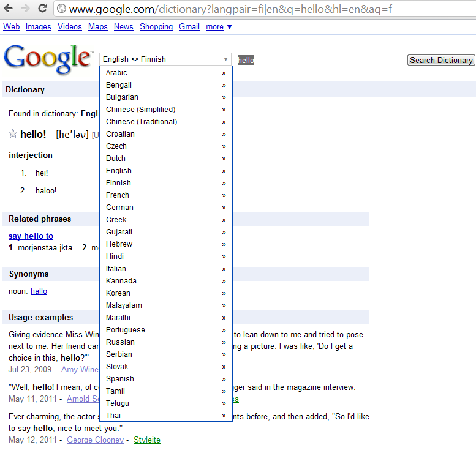Select Portuguese from the language menu

pos(166,330)
